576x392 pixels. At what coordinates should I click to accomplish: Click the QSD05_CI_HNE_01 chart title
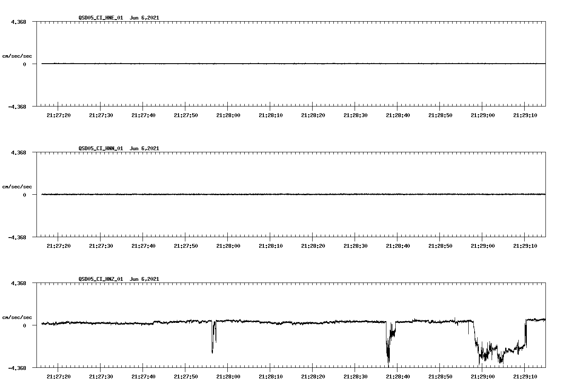click(x=119, y=18)
